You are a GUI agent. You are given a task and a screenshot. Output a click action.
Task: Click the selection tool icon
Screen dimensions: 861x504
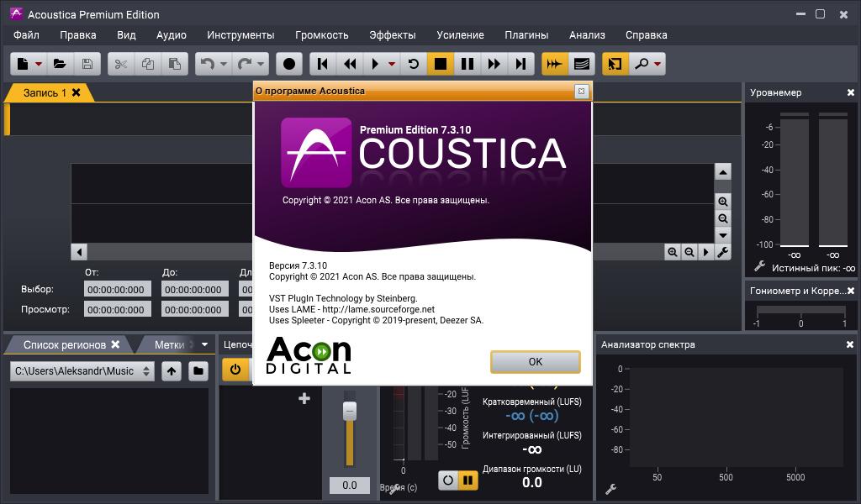point(615,64)
